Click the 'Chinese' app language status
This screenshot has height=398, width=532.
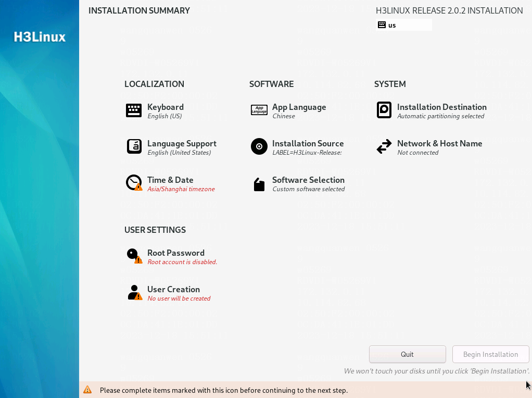point(284,116)
